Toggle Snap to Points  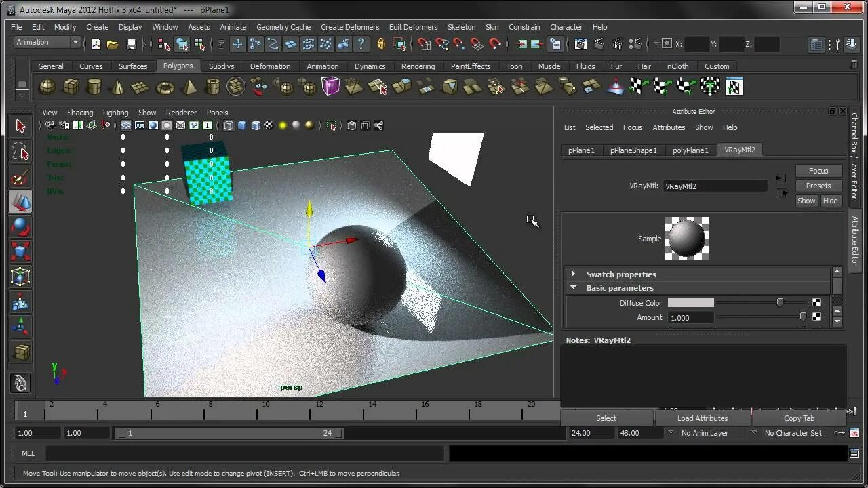pyautogui.click(x=460, y=44)
